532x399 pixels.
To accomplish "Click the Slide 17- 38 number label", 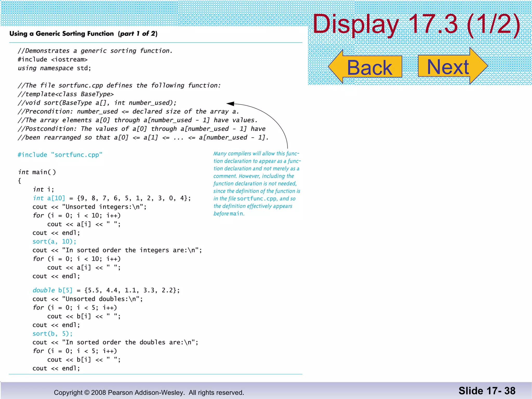I will (487, 391).
